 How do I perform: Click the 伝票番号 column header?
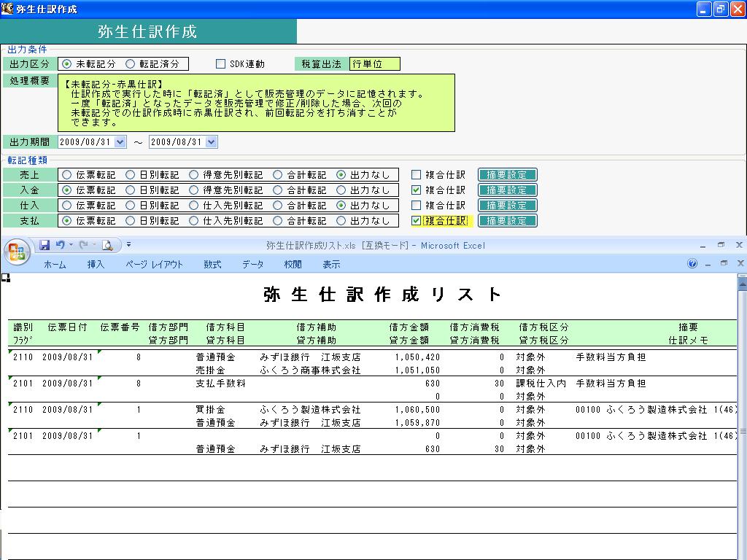pos(120,327)
